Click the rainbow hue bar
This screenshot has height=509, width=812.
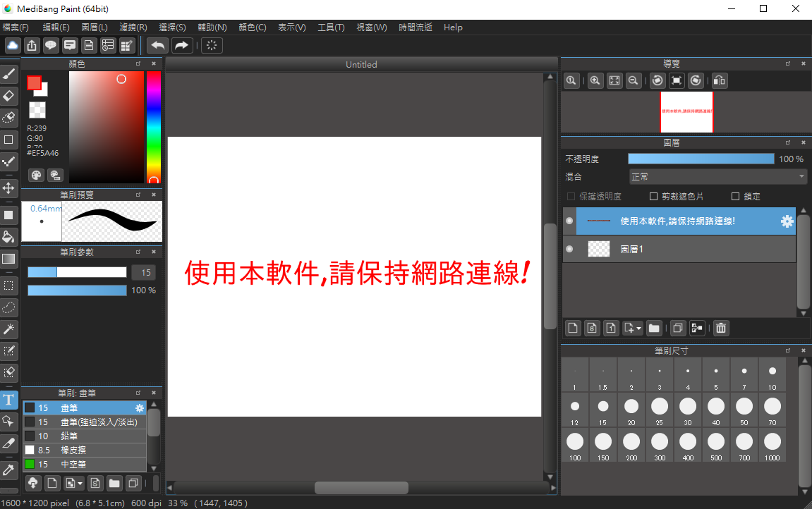click(153, 127)
